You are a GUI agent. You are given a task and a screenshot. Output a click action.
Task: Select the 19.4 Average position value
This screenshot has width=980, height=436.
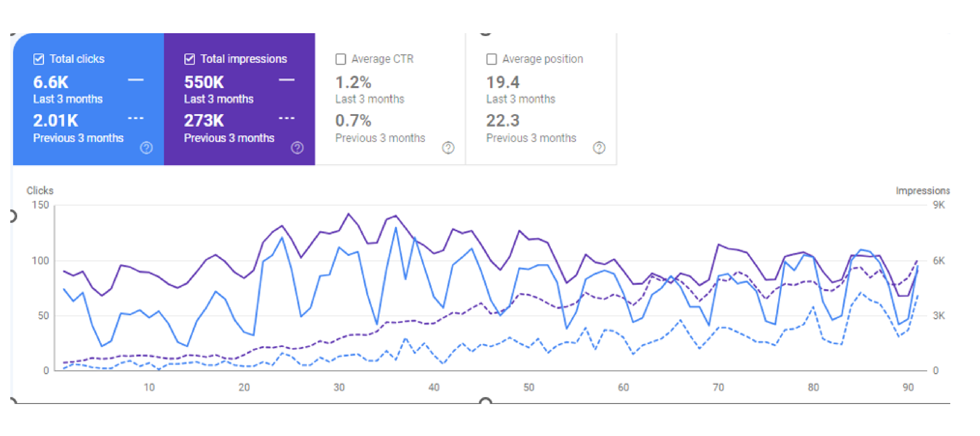click(x=503, y=82)
